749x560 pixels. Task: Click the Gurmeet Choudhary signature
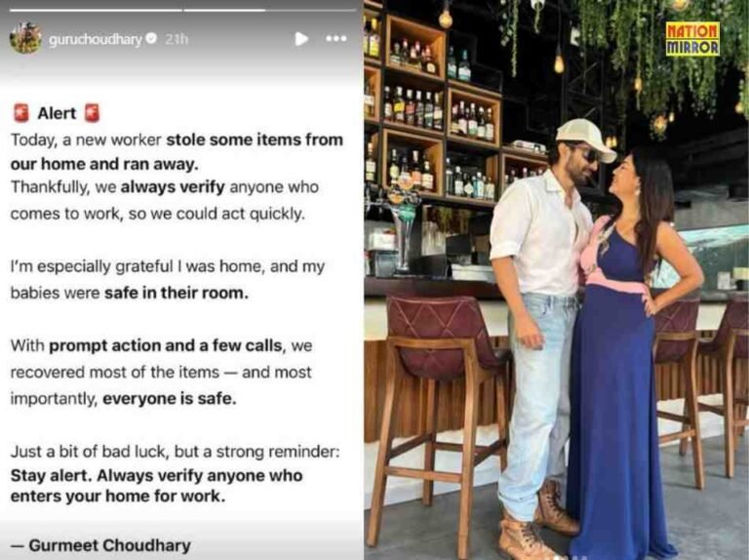100,545
